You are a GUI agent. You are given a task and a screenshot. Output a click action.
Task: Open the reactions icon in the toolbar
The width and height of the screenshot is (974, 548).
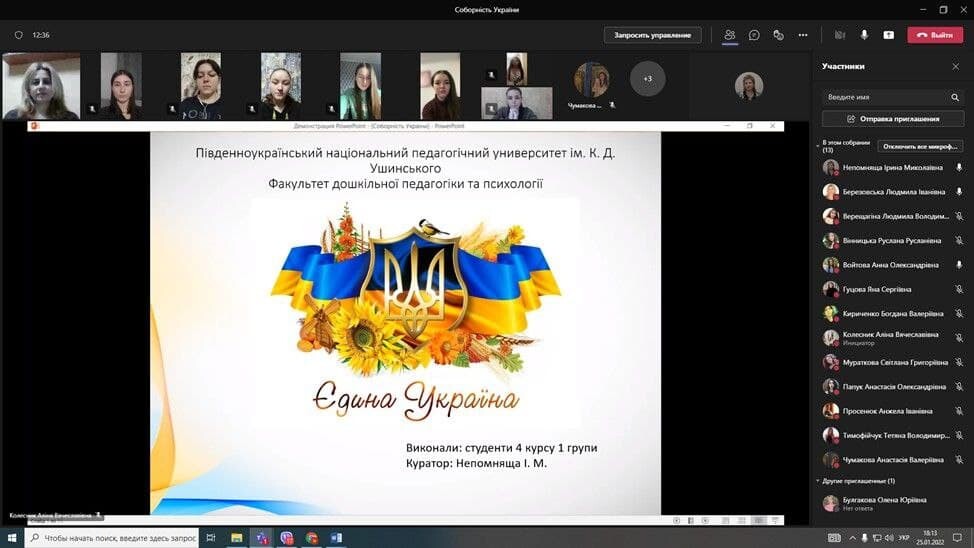tap(778, 35)
